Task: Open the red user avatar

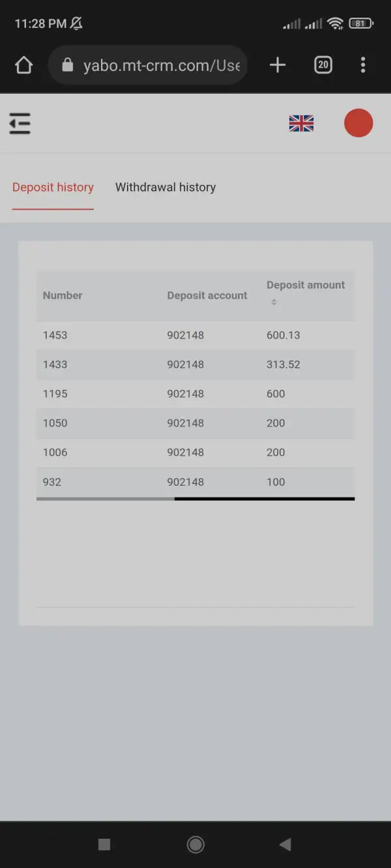Action: [358, 123]
